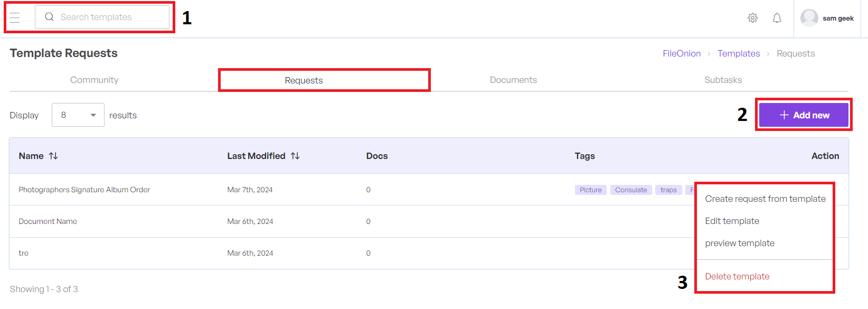Choose Delete template option
Viewport: 868px width, 309px height.
click(x=737, y=276)
